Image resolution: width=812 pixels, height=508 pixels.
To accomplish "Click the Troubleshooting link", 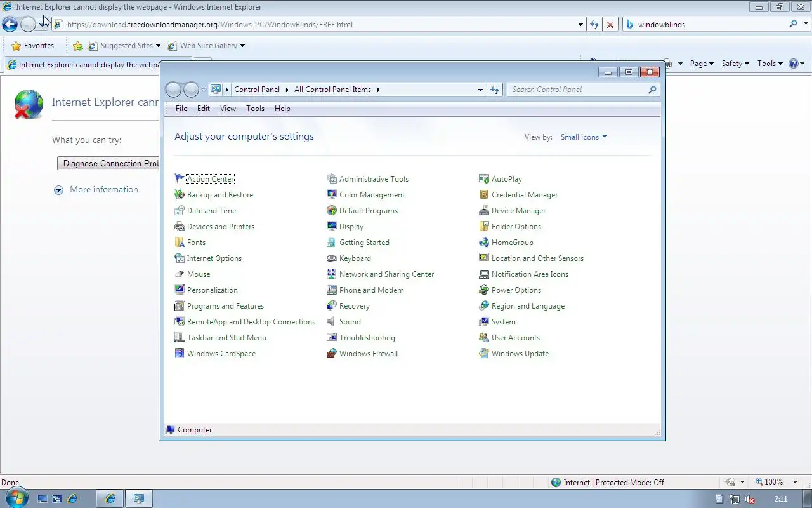I will (367, 338).
